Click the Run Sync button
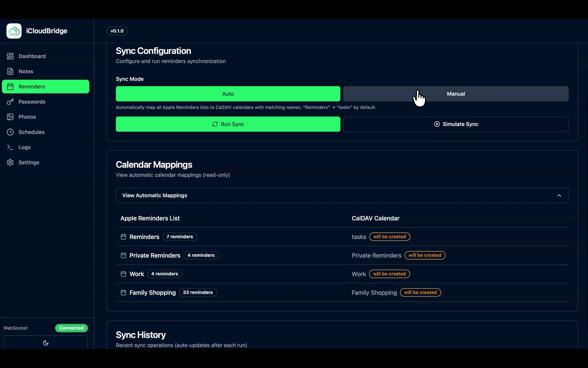The image size is (588, 368). tap(228, 124)
